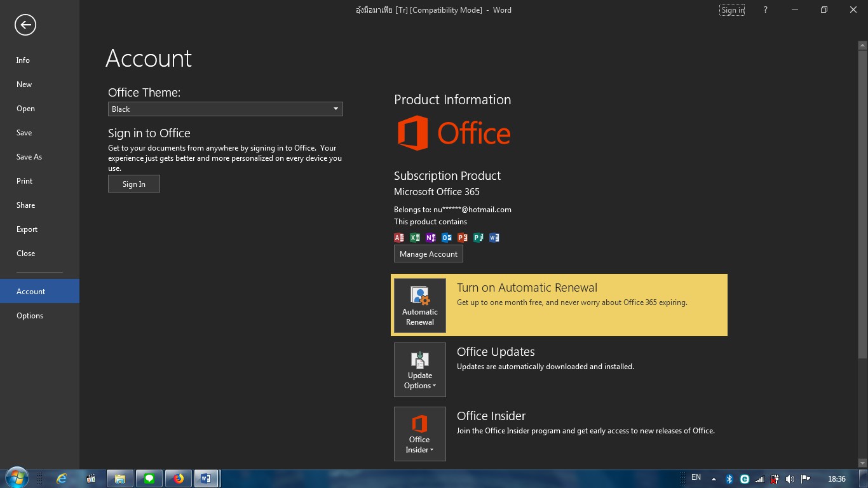Click the nu******@hotmail.com account text

pos(472,210)
